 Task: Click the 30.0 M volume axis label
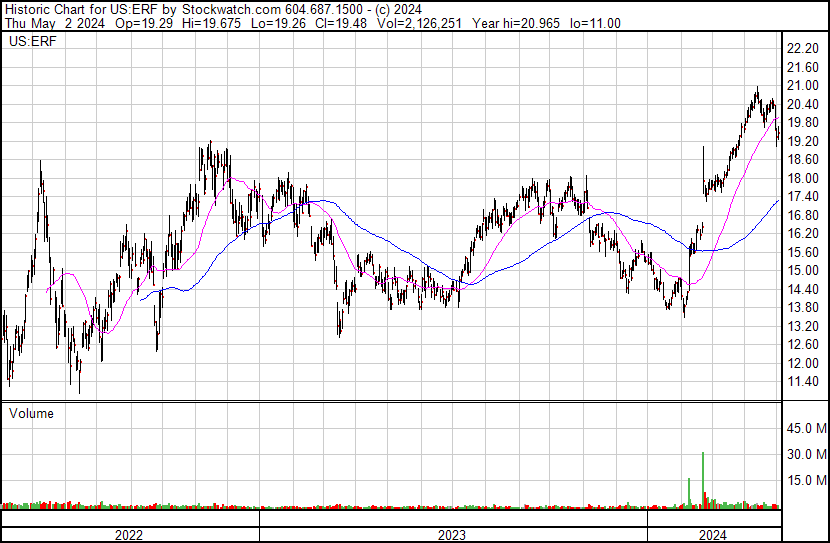click(x=807, y=454)
